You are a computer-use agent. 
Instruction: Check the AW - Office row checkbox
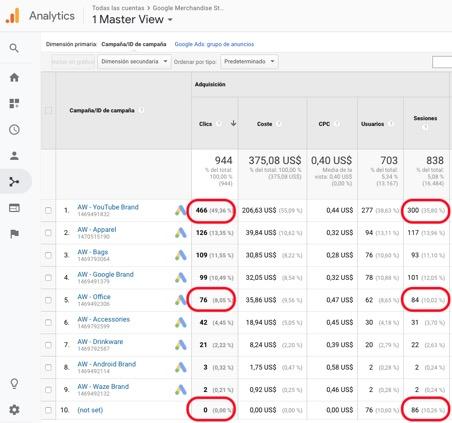tap(48, 300)
